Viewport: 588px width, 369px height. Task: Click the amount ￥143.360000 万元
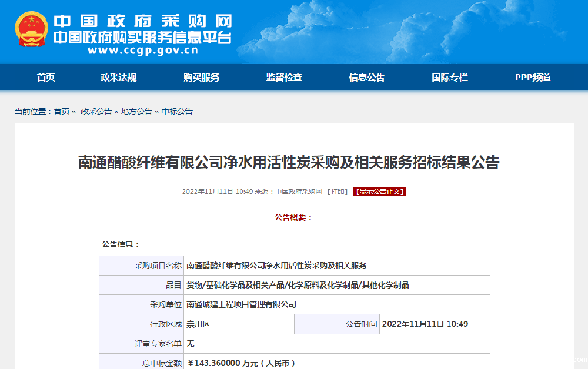(240, 363)
